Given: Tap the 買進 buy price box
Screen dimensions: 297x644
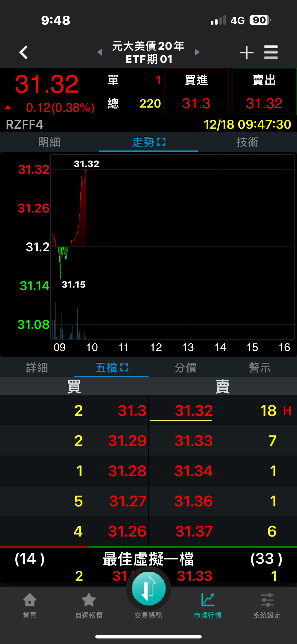Looking at the screenshot, I should tap(196, 91).
